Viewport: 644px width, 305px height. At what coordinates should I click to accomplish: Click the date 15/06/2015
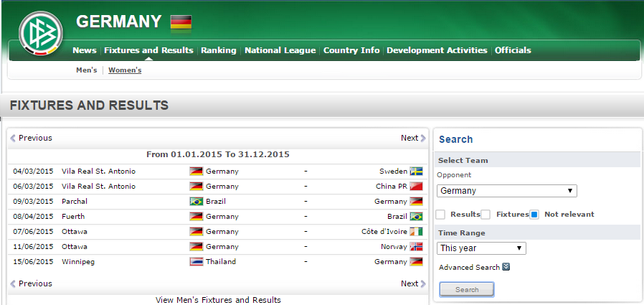coord(33,261)
